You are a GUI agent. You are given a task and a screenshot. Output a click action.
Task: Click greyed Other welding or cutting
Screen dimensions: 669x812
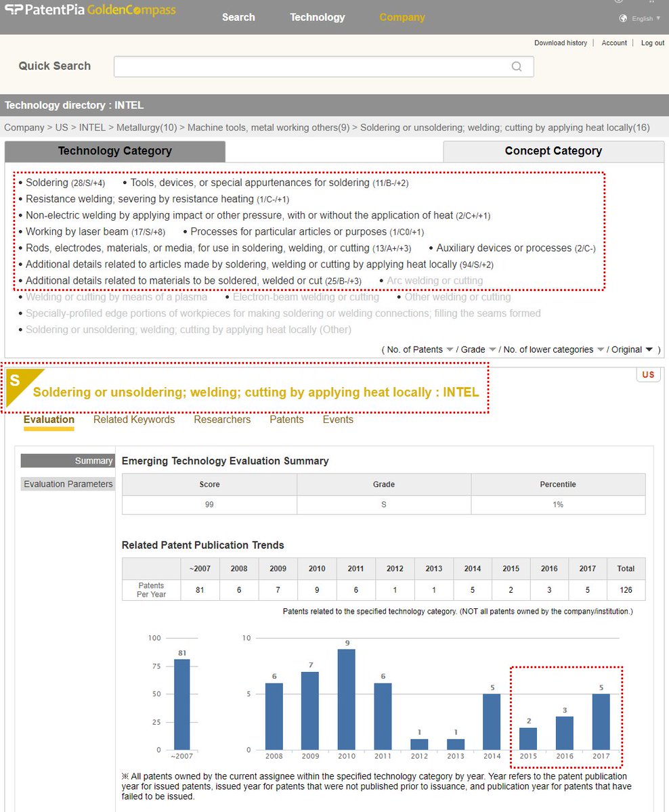point(458,296)
